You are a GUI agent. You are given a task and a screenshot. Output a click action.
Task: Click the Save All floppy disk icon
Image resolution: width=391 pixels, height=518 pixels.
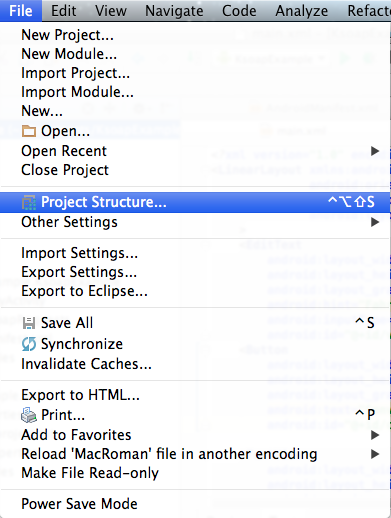pos(29,323)
